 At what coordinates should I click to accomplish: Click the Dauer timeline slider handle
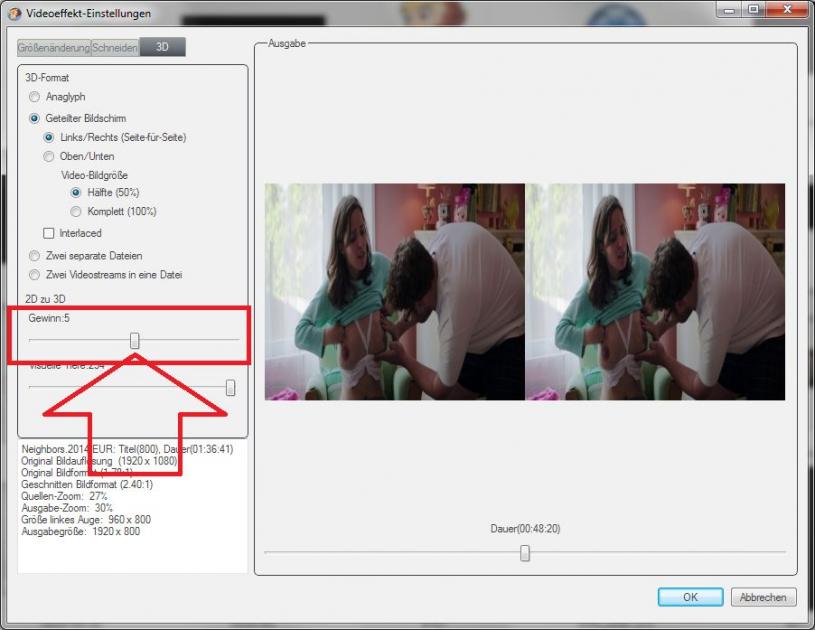pyautogui.click(x=525, y=554)
